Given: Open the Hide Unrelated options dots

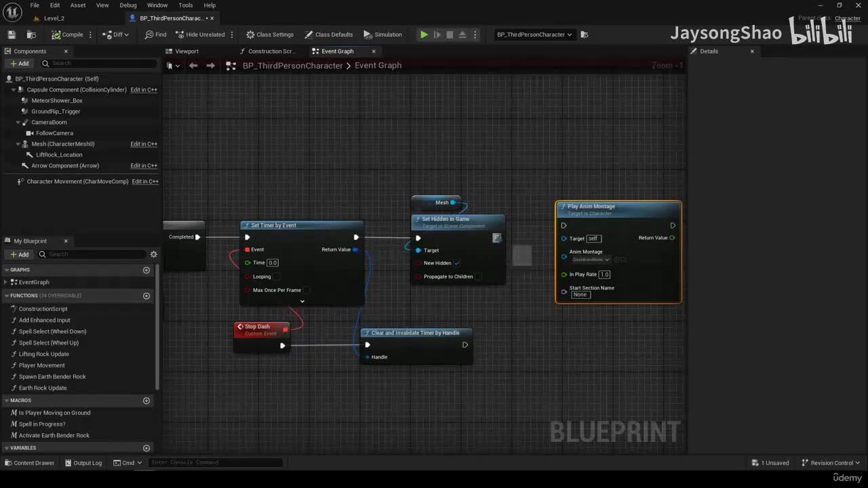Looking at the screenshot, I should (232, 35).
